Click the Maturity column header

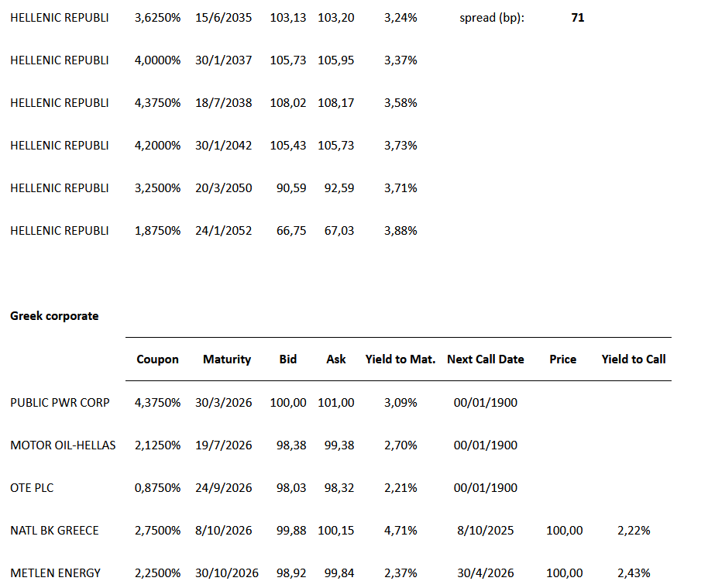pos(227,359)
